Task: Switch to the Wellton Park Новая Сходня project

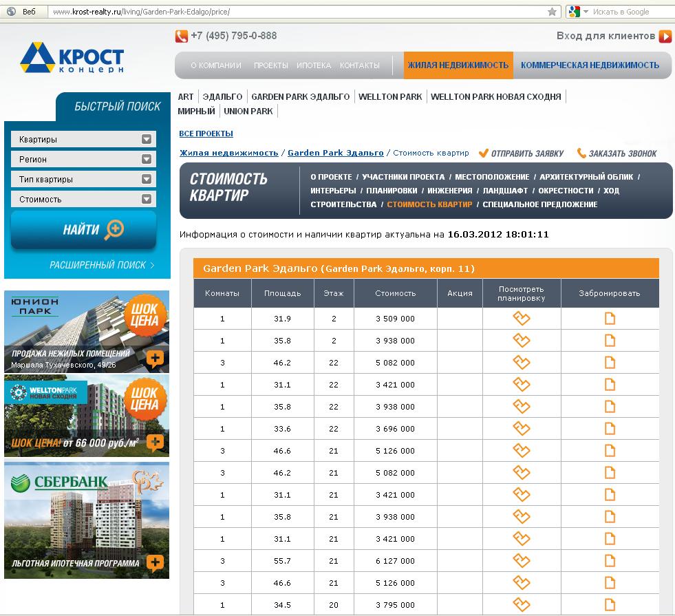Action: pos(496,97)
